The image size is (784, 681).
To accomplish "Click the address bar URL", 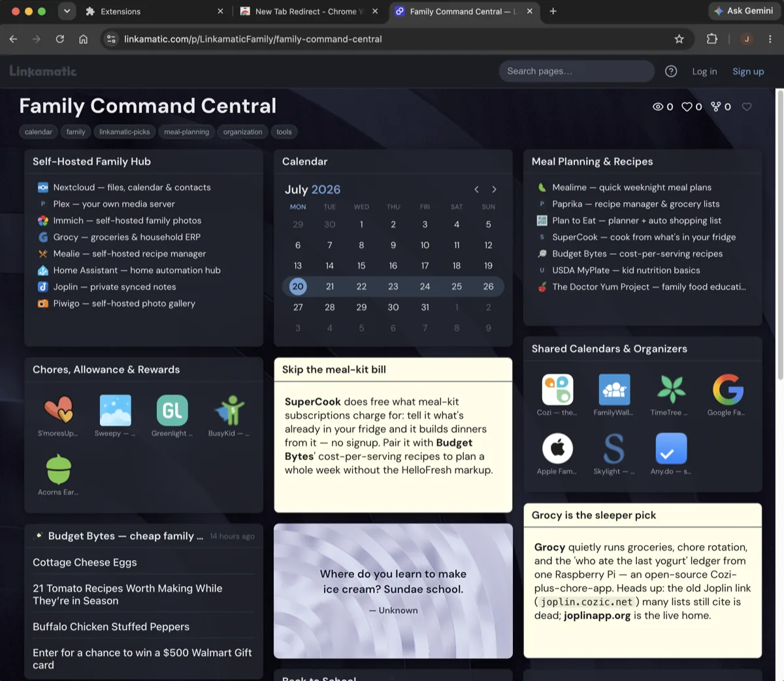I will 253,39.
